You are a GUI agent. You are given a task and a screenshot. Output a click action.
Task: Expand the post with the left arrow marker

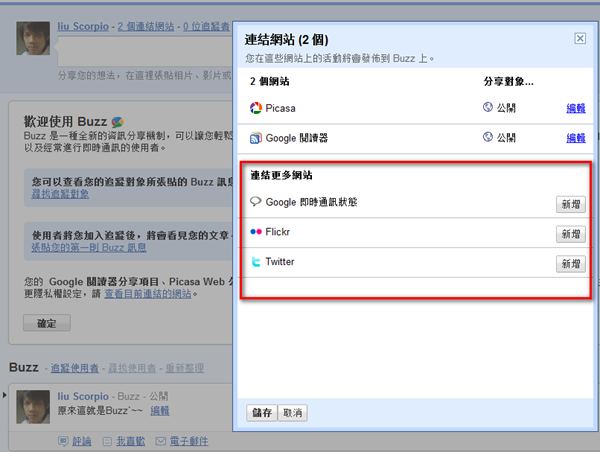(4, 395)
